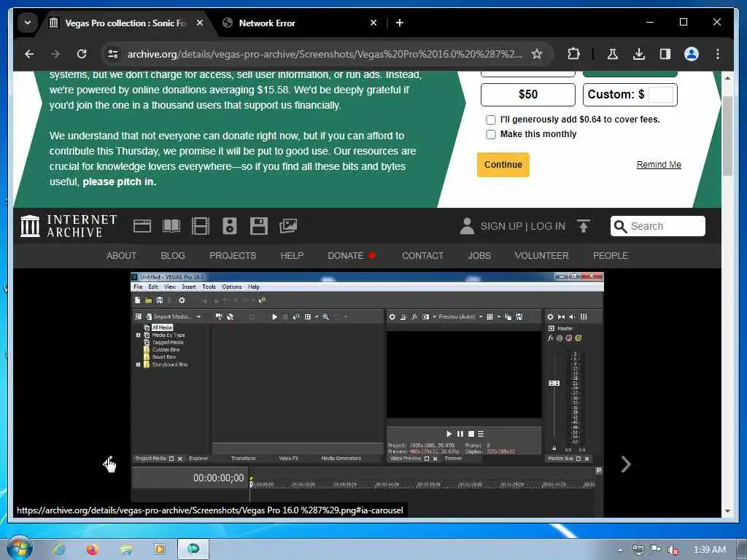
Task: Open the Chrome extensions puzzle icon
Action: tap(573, 54)
